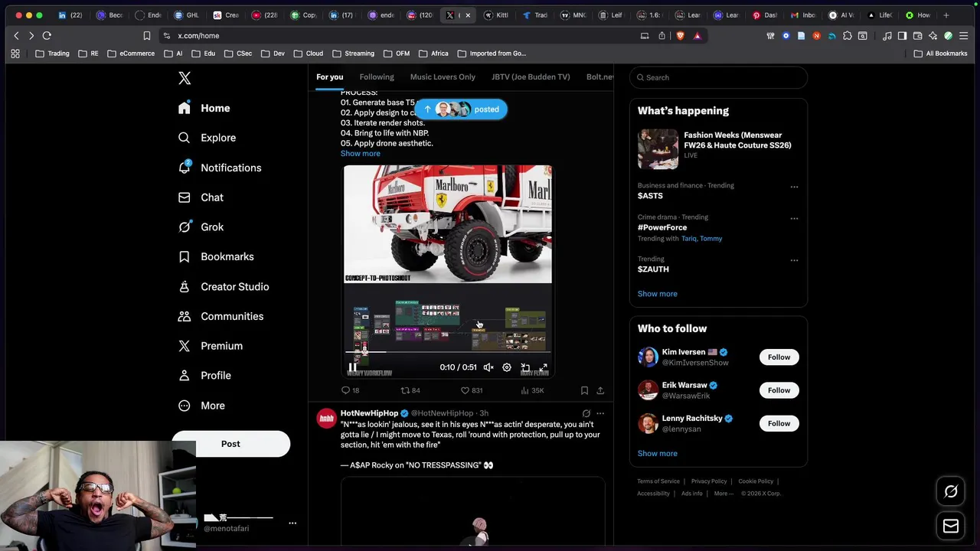Open Chat from the sidebar
The width and height of the screenshot is (980, 551).
point(201,197)
